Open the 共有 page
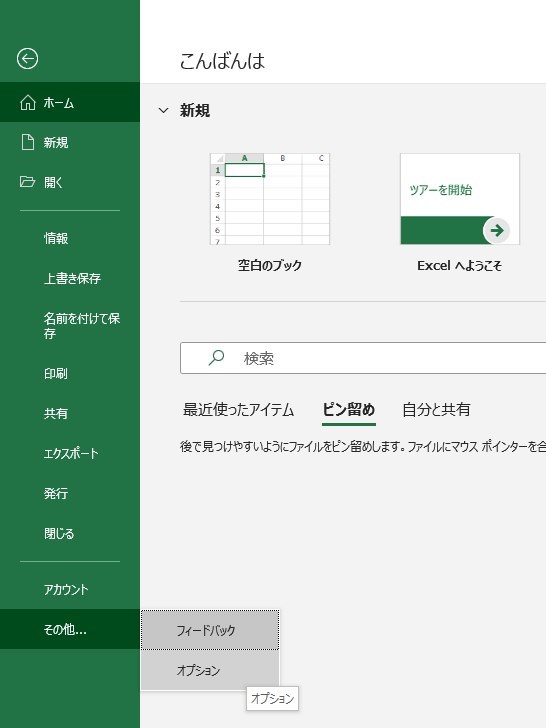Image resolution: width=546 pixels, height=728 pixels. (70, 413)
